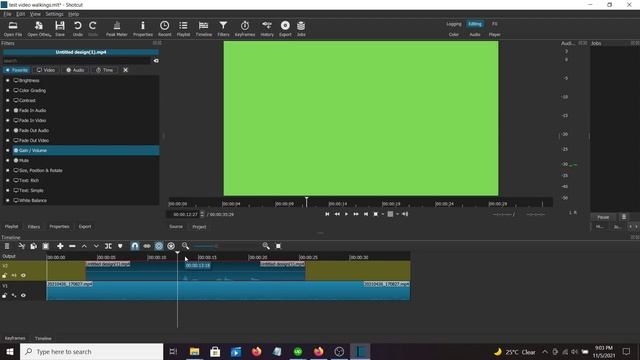Show Audio filters category
The image size is (640, 360).
tap(75, 70)
